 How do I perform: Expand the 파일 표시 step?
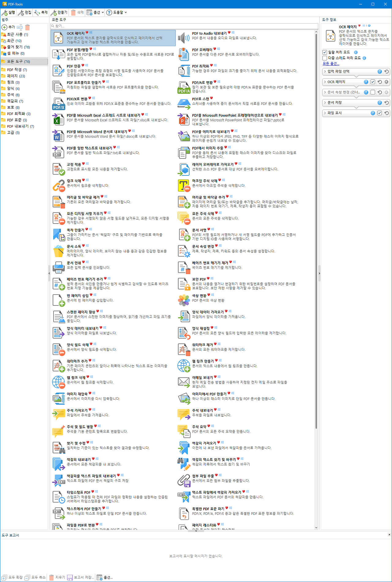tap(325, 113)
